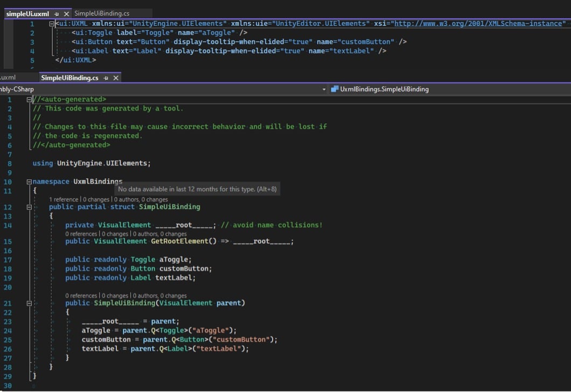
Task: Click the "aToggle" string literal on line 24
Action: [211, 331]
